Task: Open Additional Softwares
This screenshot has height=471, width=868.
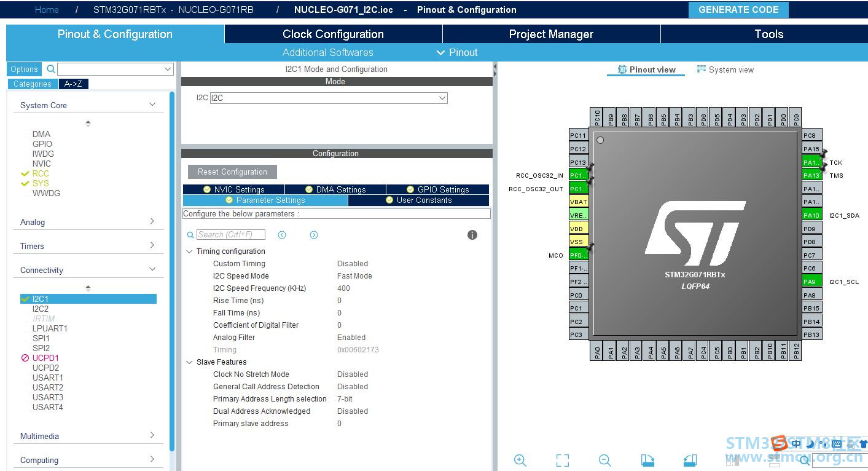Action: pyautogui.click(x=328, y=52)
